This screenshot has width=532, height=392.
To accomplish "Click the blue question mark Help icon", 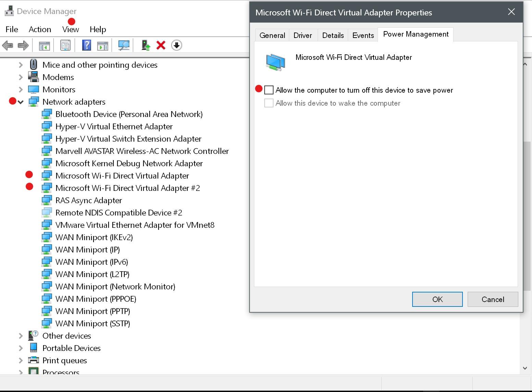I will click(87, 45).
